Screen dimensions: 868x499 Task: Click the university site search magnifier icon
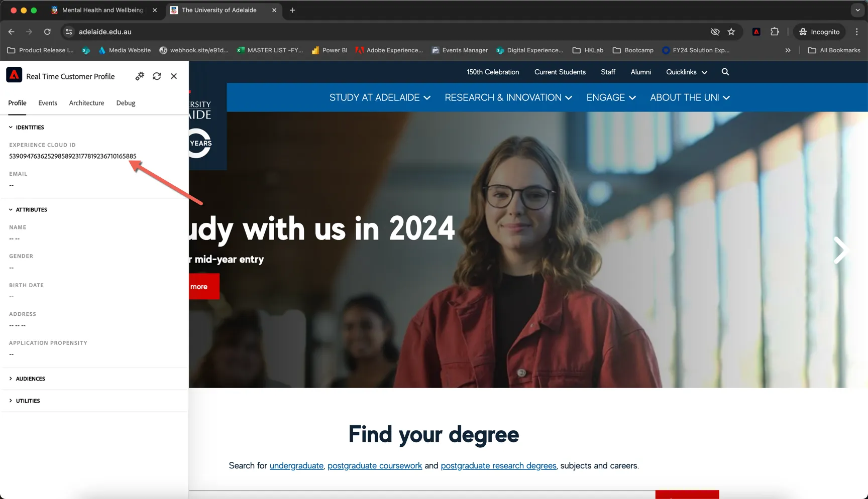pyautogui.click(x=725, y=72)
